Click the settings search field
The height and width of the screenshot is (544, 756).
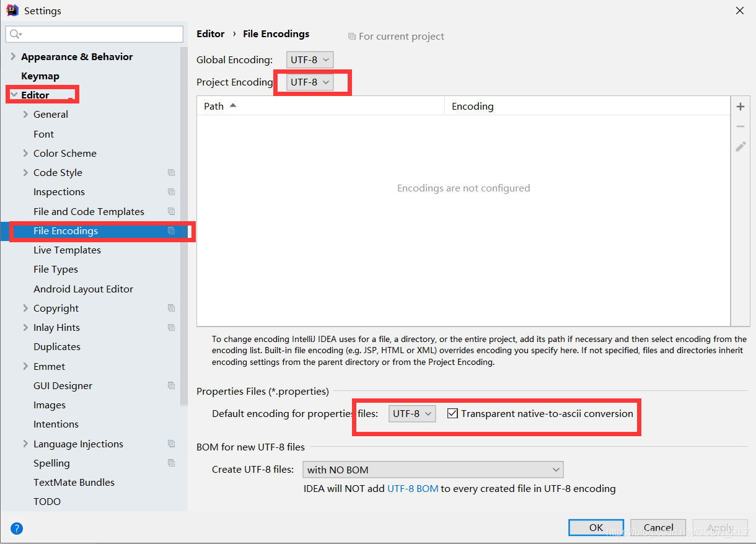[94, 34]
